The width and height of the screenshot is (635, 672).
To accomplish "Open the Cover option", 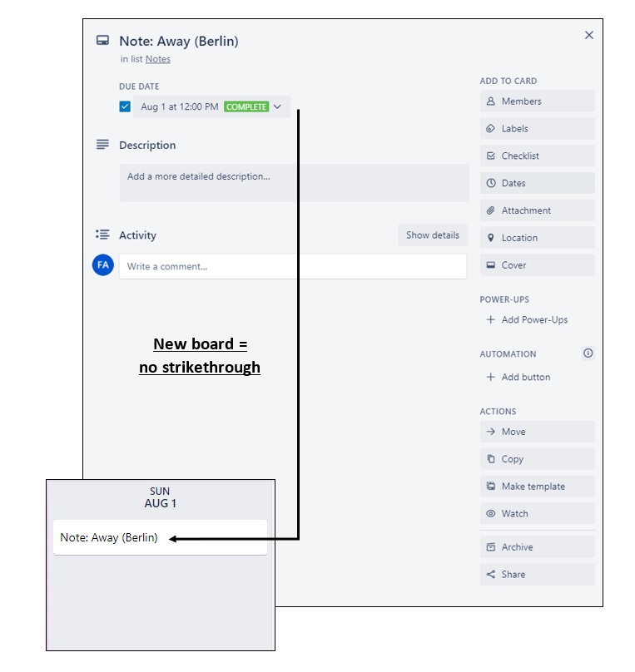I will [537, 264].
